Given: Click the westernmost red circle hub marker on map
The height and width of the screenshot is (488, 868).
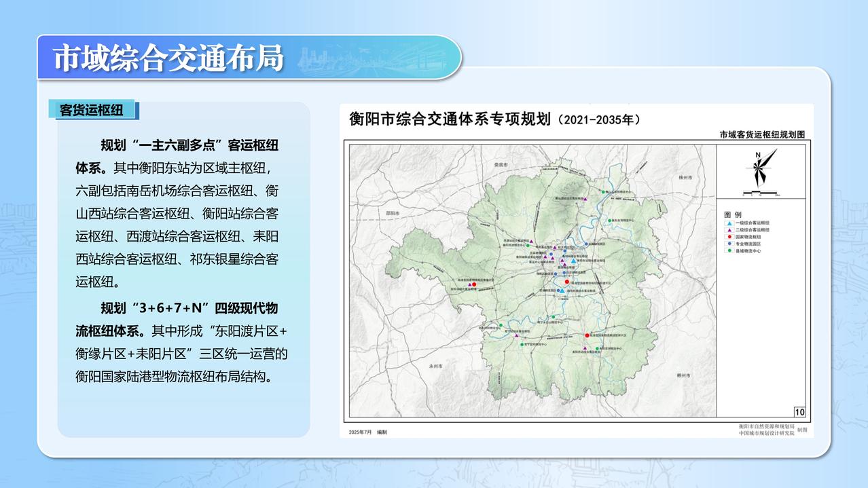Looking at the screenshot, I should (x=474, y=284).
